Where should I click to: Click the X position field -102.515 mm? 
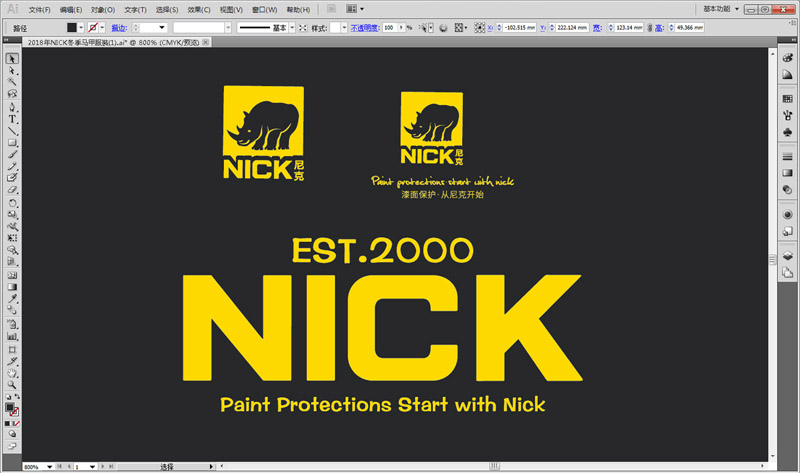(x=520, y=28)
